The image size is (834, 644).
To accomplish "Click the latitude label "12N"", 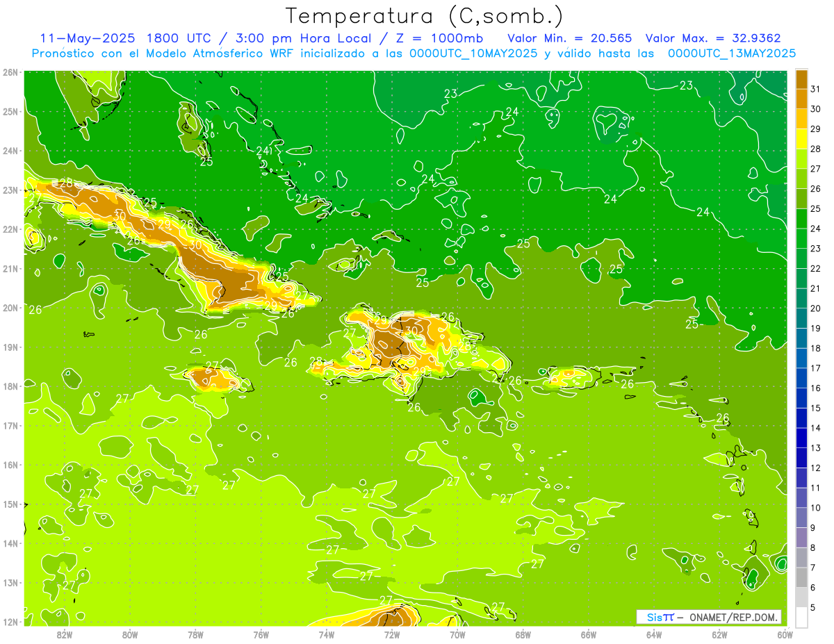I will pos(10,622).
